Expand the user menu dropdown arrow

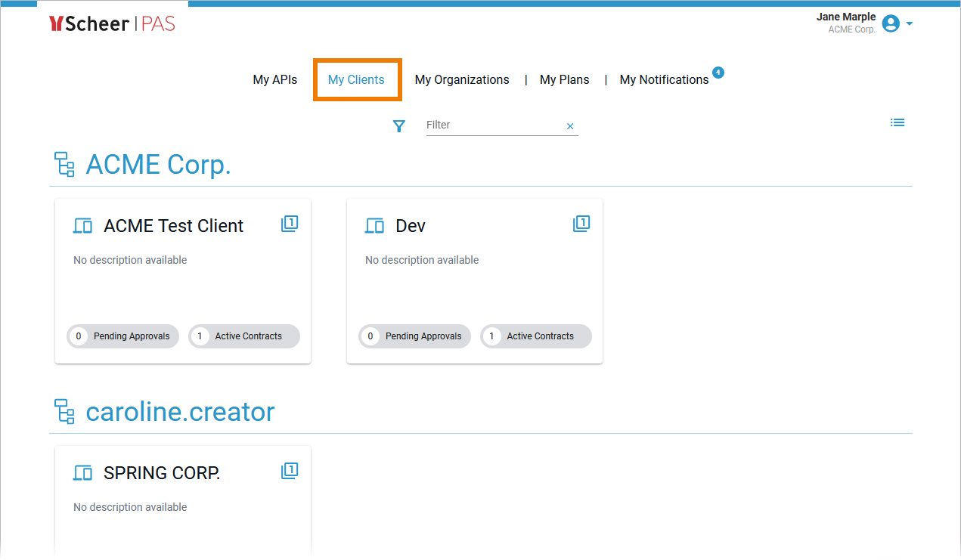coord(910,24)
